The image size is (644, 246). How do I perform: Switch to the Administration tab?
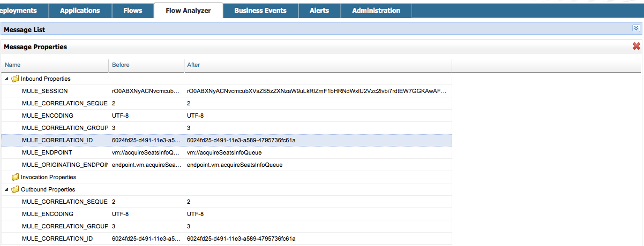pos(376,11)
